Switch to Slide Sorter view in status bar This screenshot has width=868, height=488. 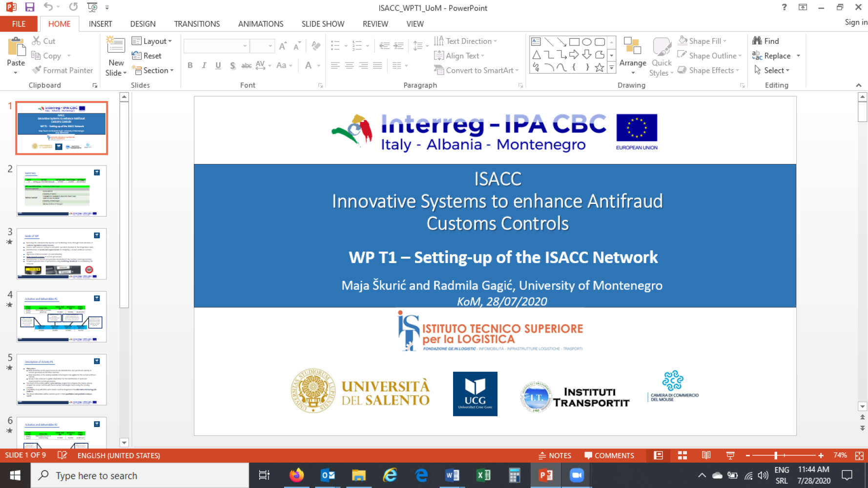click(x=682, y=455)
